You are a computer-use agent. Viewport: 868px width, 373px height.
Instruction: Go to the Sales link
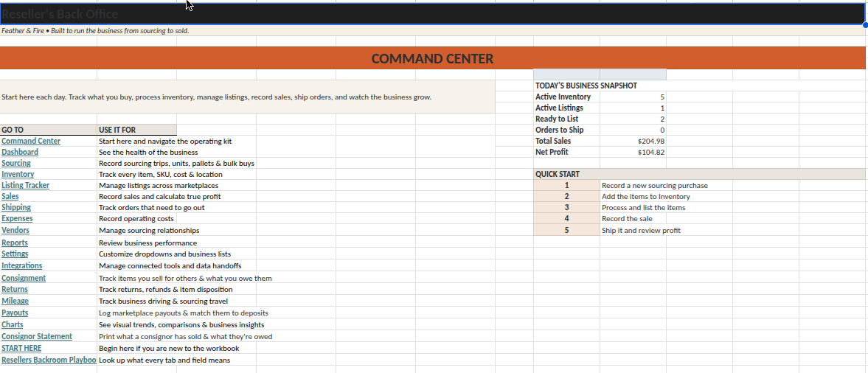[x=10, y=197]
